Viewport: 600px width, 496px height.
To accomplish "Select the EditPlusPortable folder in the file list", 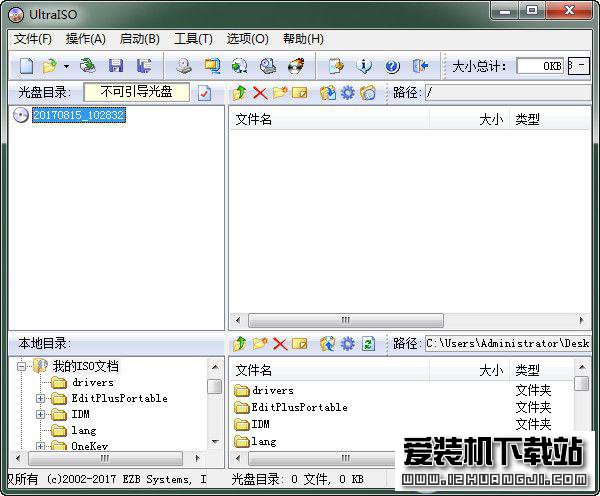I will (299, 407).
